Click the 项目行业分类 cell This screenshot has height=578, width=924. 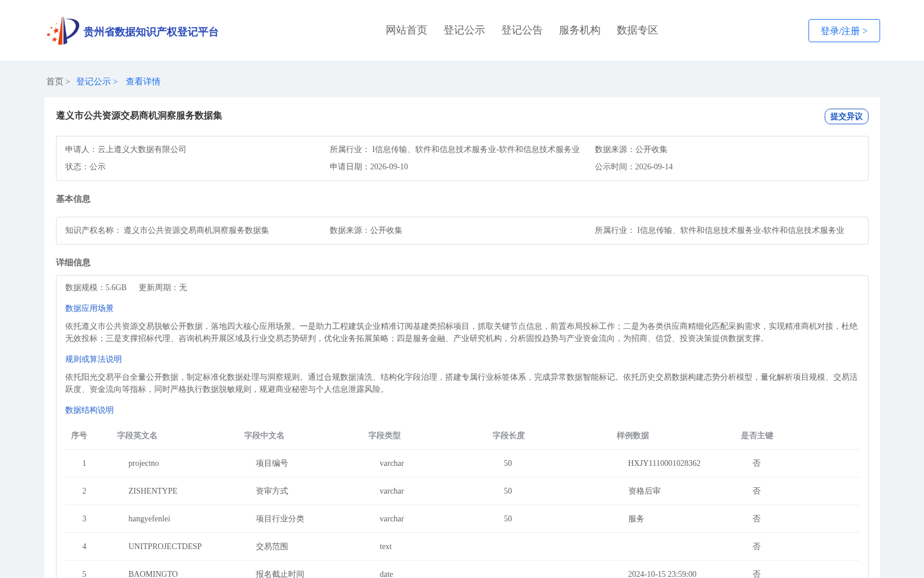[x=280, y=519]
